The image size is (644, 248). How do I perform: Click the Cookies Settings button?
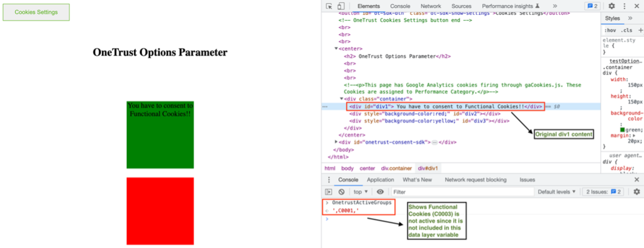point(36,12)
